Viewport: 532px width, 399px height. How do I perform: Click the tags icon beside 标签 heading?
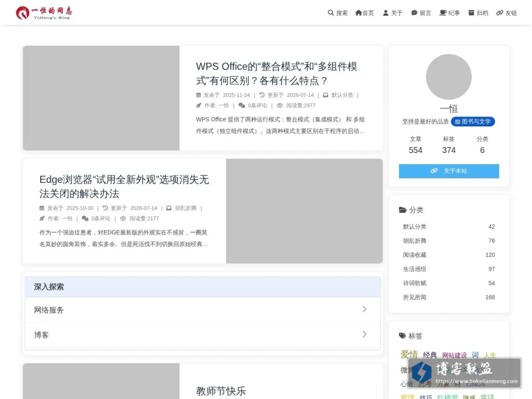coord(403,336)
